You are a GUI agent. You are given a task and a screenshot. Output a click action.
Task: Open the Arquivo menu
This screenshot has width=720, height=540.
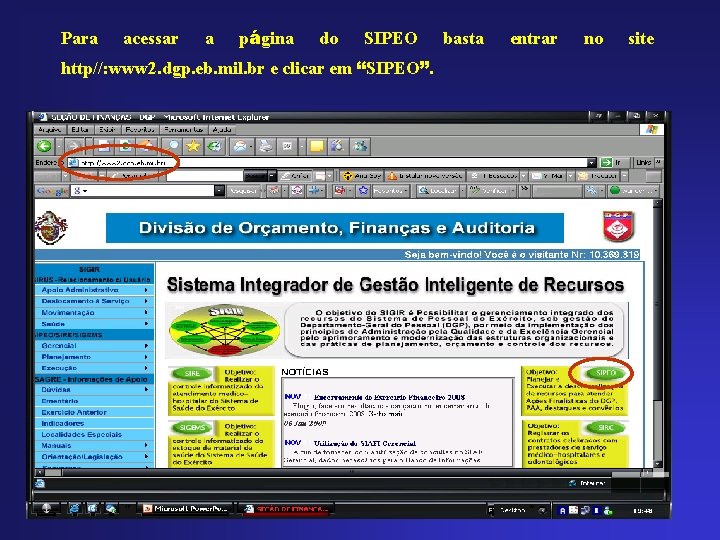pyautogui.click(x=50, y=130)
